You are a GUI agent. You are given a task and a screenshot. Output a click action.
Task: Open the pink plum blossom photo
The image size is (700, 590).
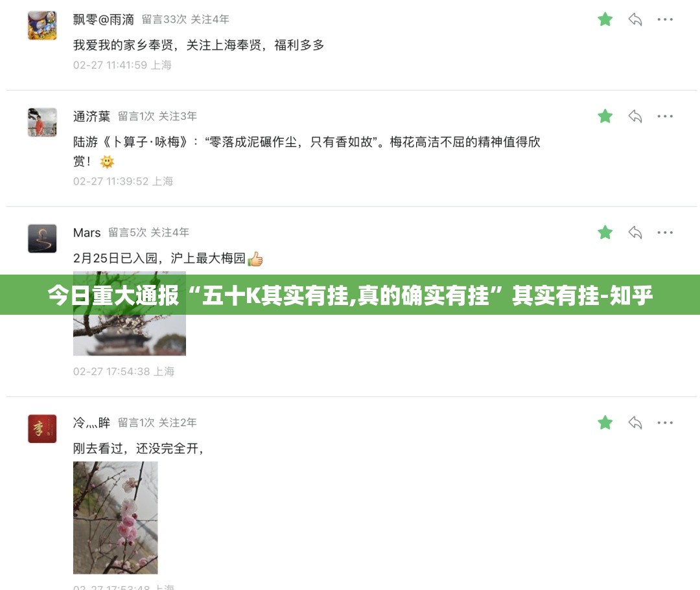[115, 517]
